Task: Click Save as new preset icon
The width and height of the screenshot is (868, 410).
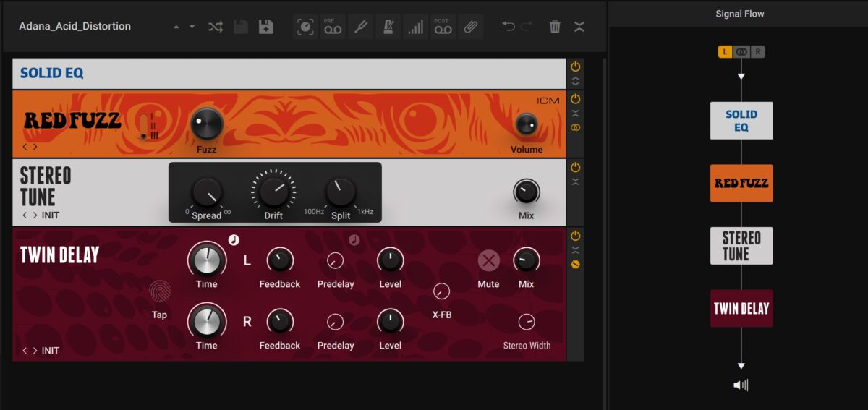Action: click(x=266, y=27)
